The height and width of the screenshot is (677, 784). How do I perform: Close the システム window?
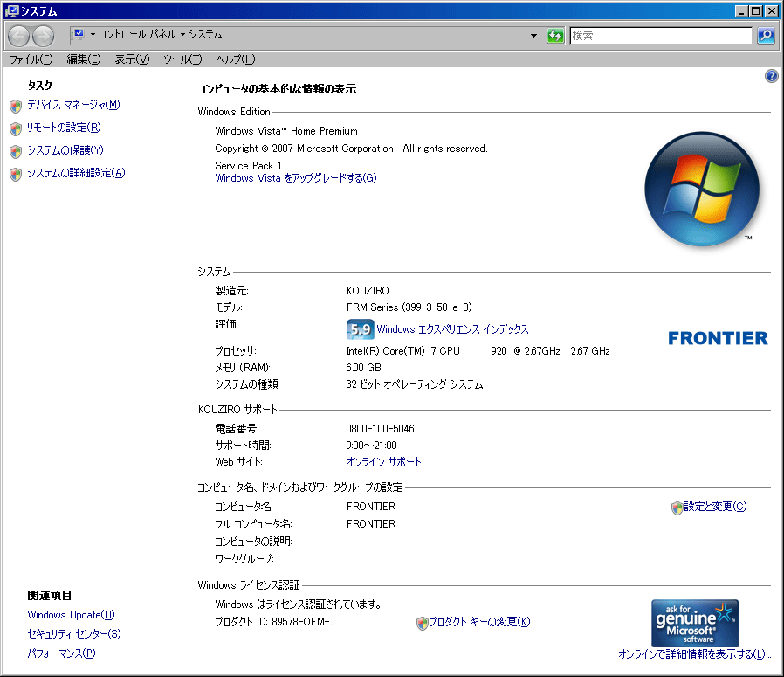coord(772,11)
